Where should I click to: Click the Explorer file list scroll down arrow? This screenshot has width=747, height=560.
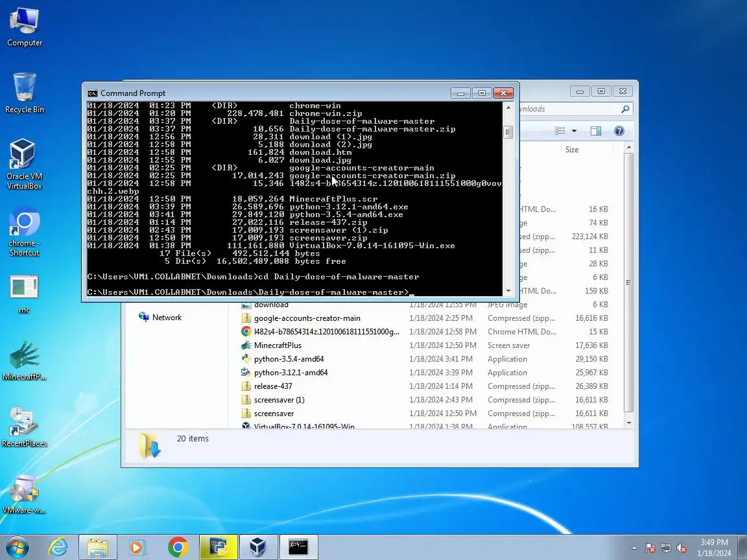click(629, 423)
